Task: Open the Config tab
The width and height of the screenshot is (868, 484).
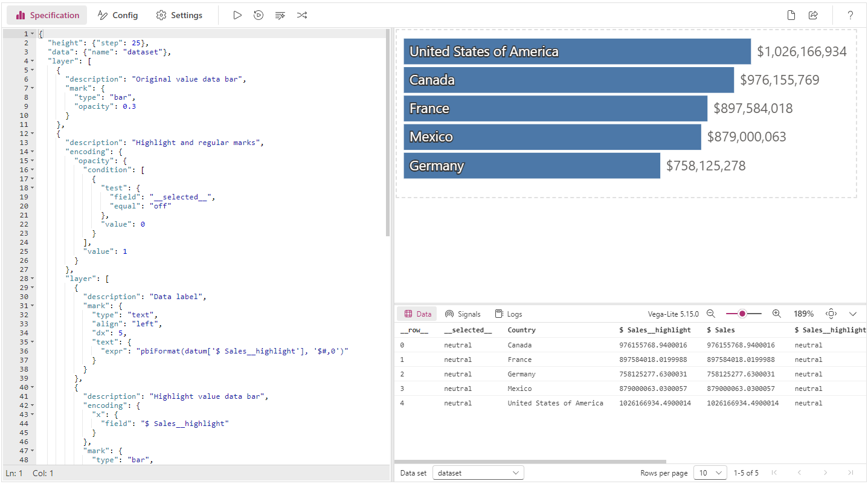Action: coord(118,15)
